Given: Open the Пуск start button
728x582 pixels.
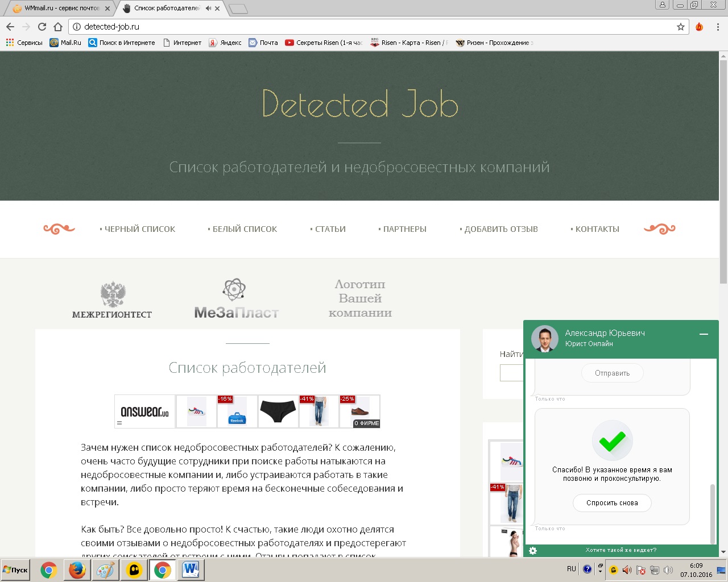Looking at the screenshot, I should click(x=16, y=570).
